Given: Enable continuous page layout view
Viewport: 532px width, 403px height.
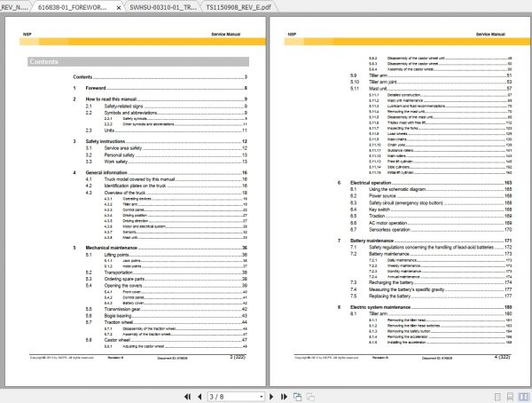Looking at the screenshot, I should (x=510, y=397).
